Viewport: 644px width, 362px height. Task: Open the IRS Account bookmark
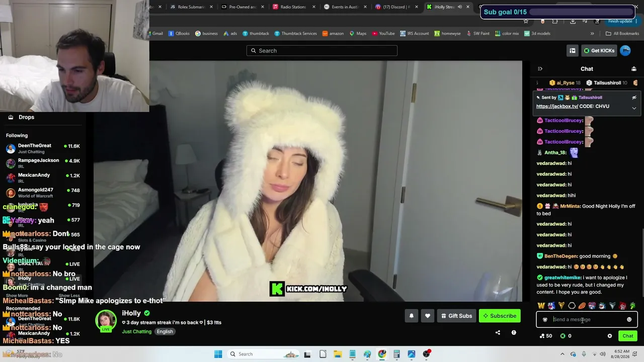point(415,34)
